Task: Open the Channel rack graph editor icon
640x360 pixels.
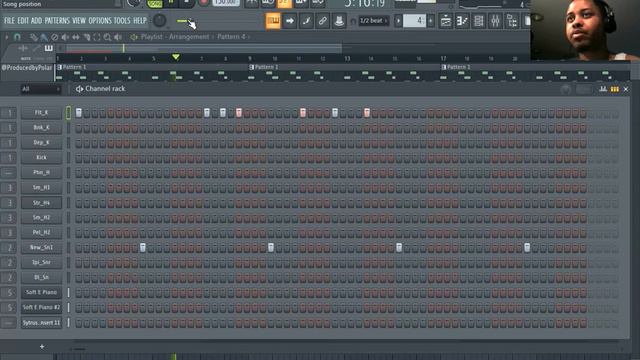Action: pos(603,89)
